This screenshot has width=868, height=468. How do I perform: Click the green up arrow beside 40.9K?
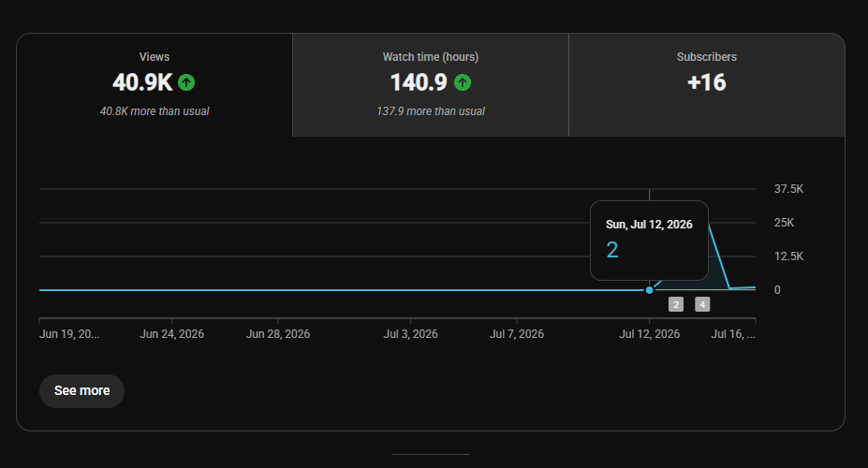coord(186,82)
